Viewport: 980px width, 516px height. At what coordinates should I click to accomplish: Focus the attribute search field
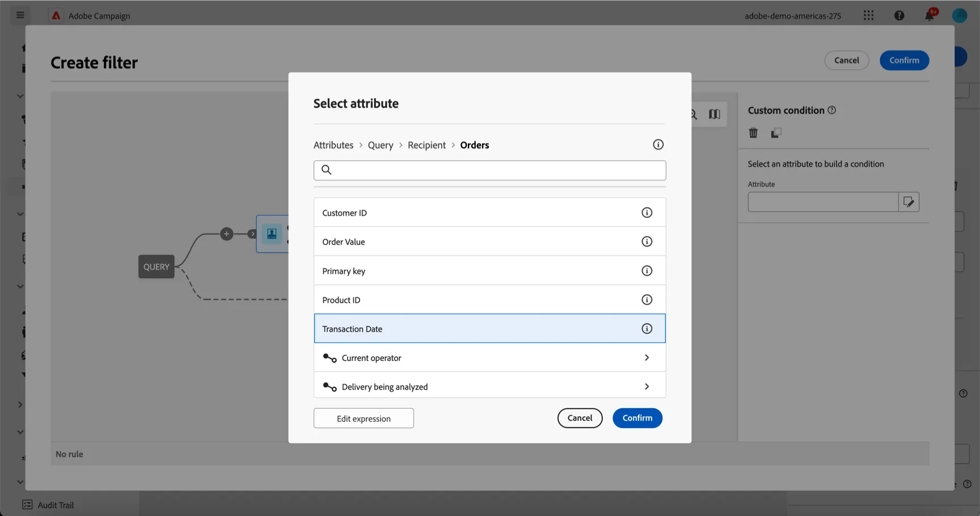[490, 170]
